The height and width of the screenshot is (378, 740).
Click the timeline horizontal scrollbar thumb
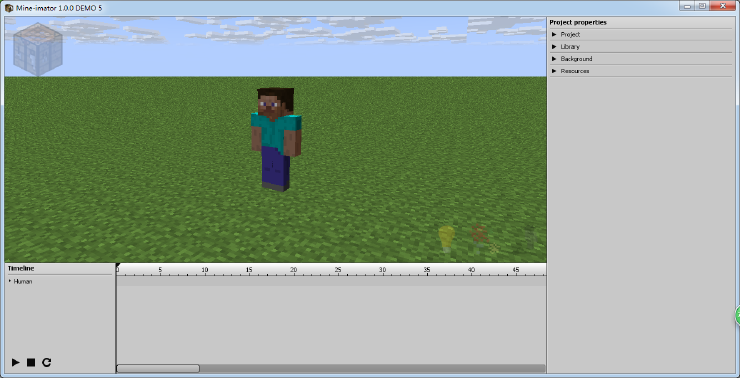[x=158, y=369]
